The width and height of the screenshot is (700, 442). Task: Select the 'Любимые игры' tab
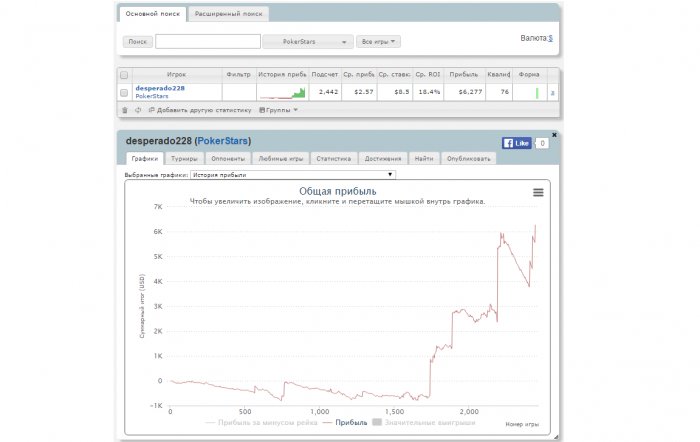280,158
